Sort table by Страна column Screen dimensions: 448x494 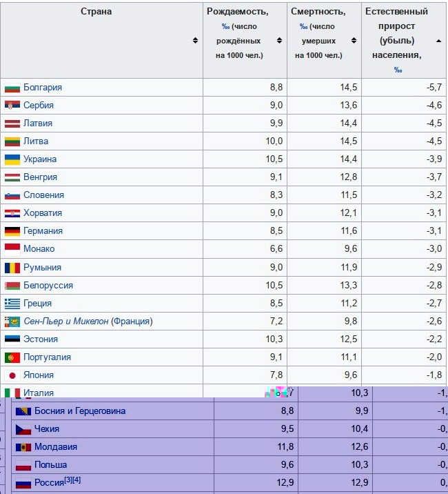[196, 41]
